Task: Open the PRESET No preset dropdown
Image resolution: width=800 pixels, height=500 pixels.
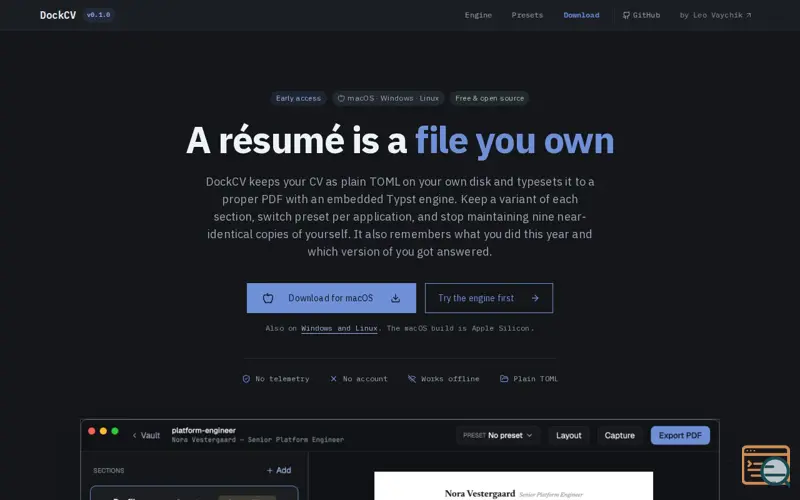Action: [497, 435]
